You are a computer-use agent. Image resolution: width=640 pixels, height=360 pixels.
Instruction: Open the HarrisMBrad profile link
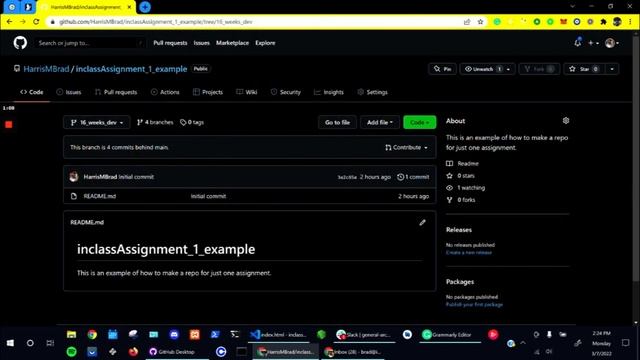pyautogui.click(x=46, y=69)
